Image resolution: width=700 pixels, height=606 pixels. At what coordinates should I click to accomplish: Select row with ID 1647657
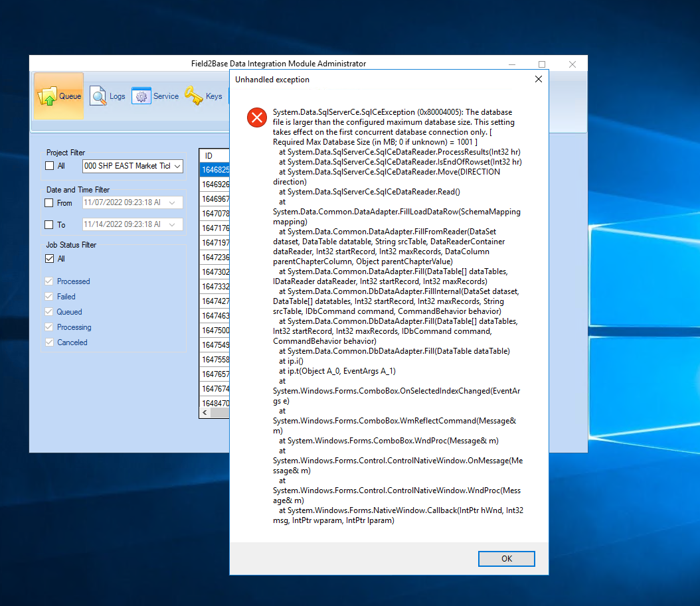[215, 374]
